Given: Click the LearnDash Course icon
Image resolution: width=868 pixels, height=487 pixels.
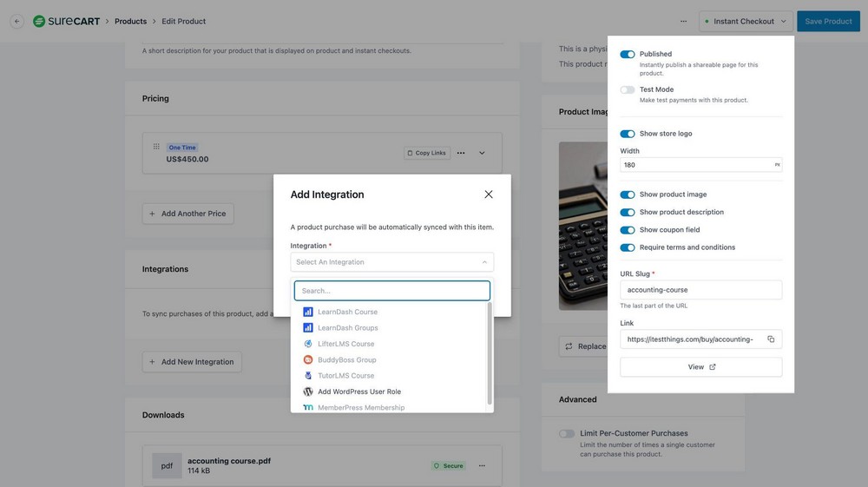Looking at the screenshot, I should (308, 312).
